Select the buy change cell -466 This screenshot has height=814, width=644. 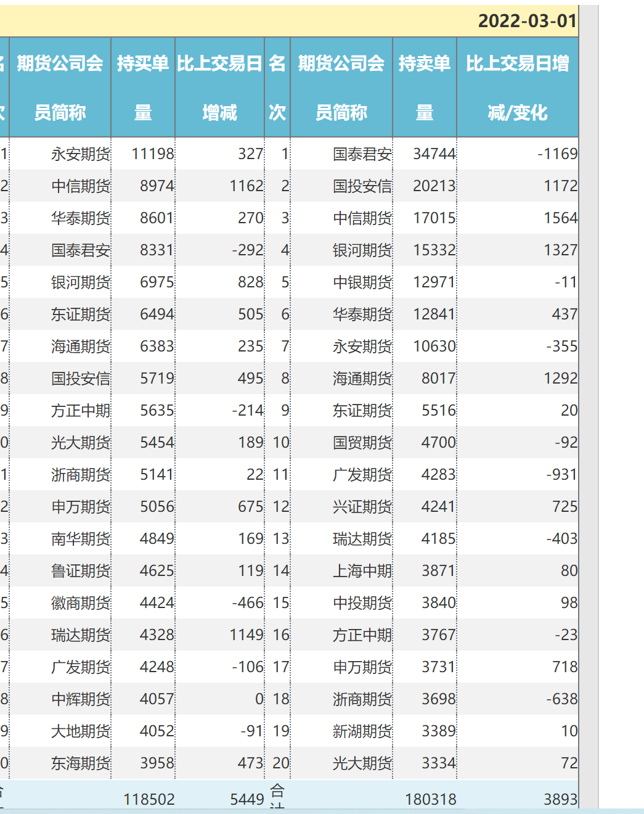[219, 602]
